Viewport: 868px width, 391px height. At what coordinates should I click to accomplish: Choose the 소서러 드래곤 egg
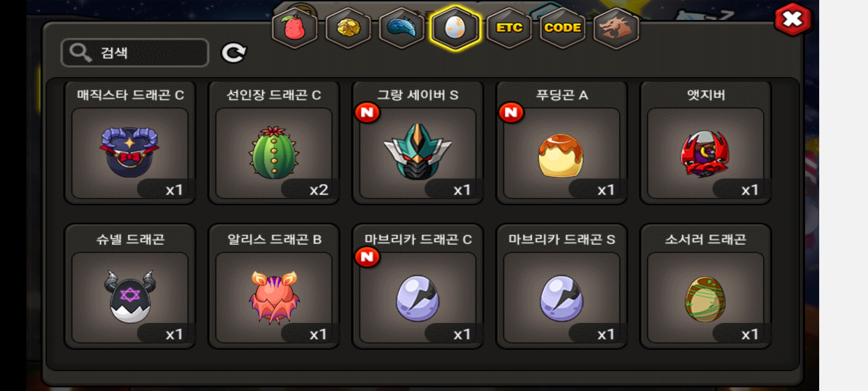tap(706, 287)
